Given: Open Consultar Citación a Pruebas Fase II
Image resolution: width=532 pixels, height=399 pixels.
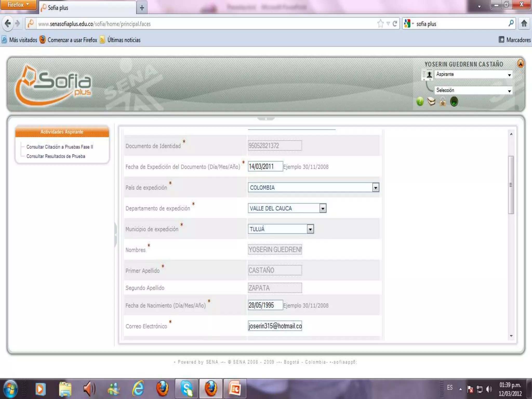Looking at the screenshot, I should click(x=60, y=147).
